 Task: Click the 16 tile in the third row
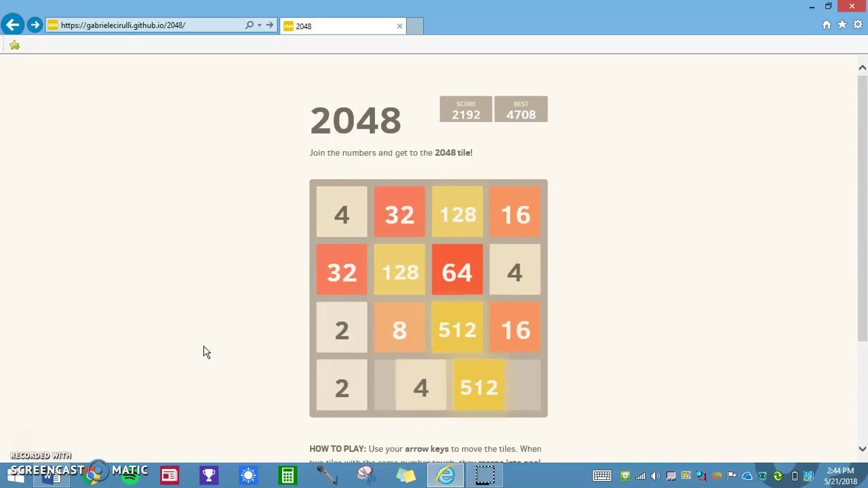click(515, 327)
